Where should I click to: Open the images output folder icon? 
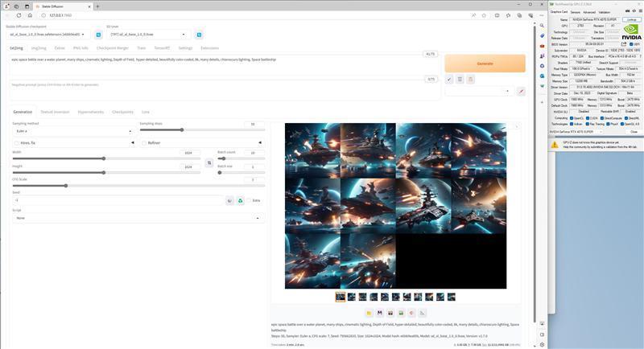point(369,313)
